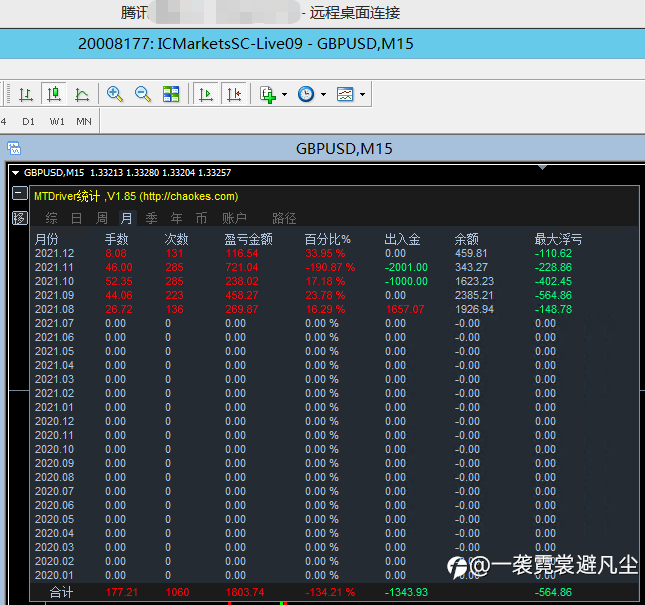Screen dimensions: 645x605
Task: Click the MTDriver chaokes.com title link
Action: pyautogui.click(x=136, y=196)
